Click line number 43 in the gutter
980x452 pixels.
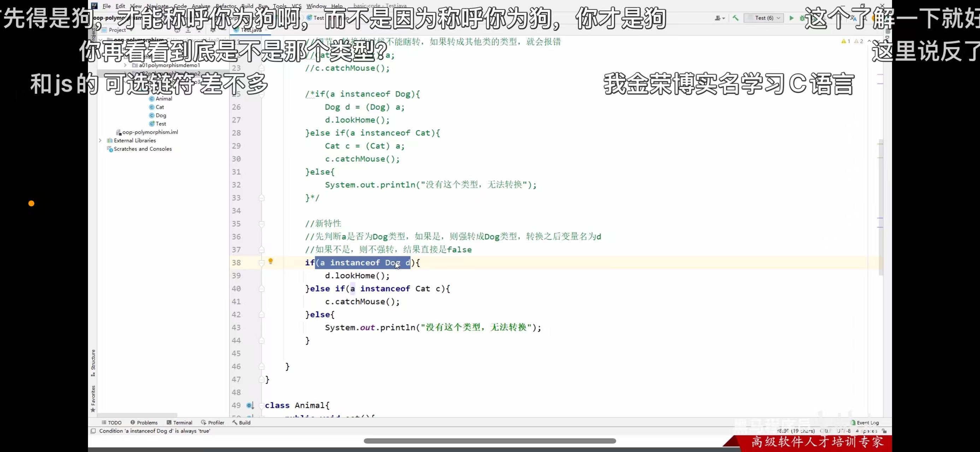[236, 327]
